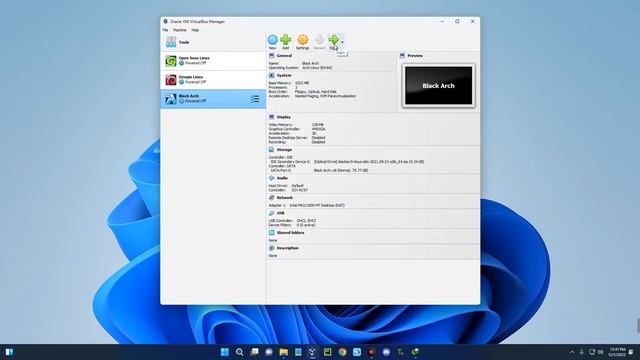Open the Display settings link

pos(284,117)
